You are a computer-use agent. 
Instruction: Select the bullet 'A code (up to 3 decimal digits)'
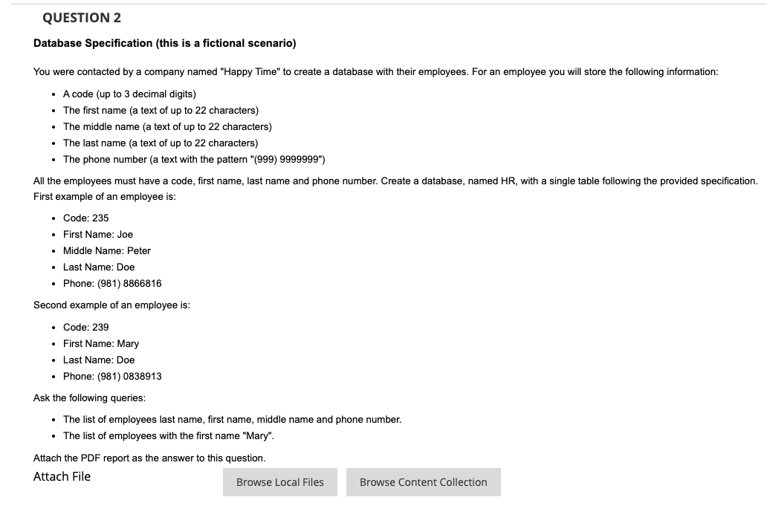[x=129, y=94]
